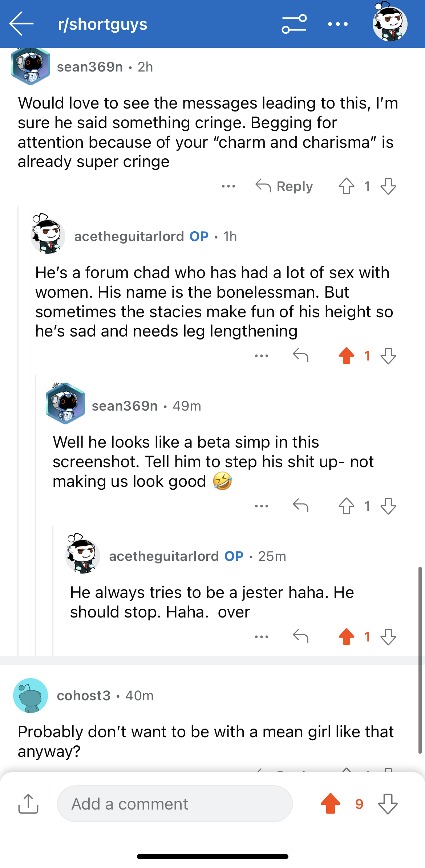Downvote the beta simp comment
Viewport: 425px width, 868px height.
(x=388, y=506)
